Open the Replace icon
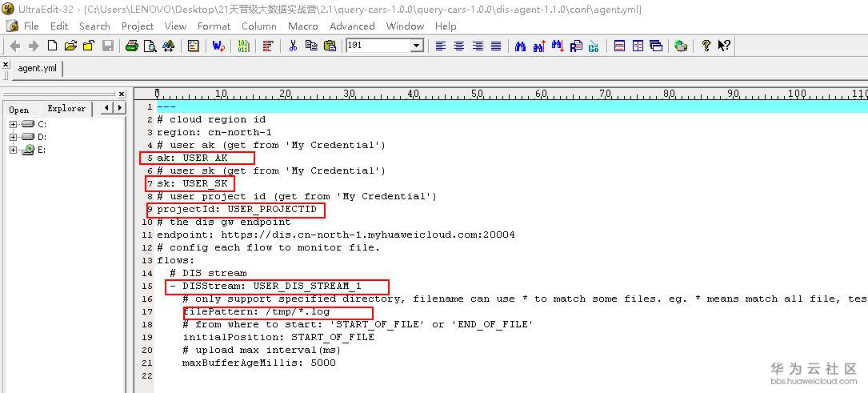868x393 pixels. tap(576, 46)
